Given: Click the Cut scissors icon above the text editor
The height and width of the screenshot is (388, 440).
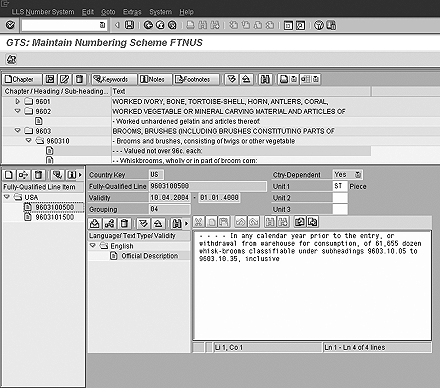Looking at the screenshot, I should 198,222.
